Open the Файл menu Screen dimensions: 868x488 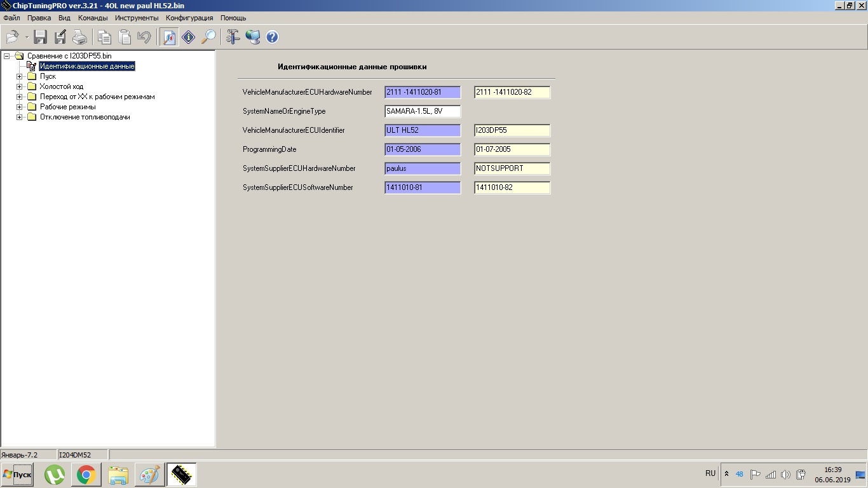tap(11, 18)
